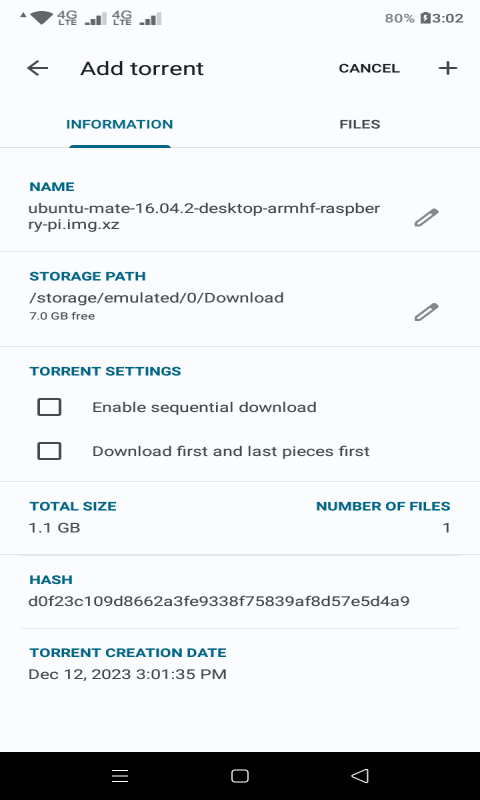This screenshot has height=800, width=480.
Task: Cancel adding the torrent
Action: [x=369, y=68]
